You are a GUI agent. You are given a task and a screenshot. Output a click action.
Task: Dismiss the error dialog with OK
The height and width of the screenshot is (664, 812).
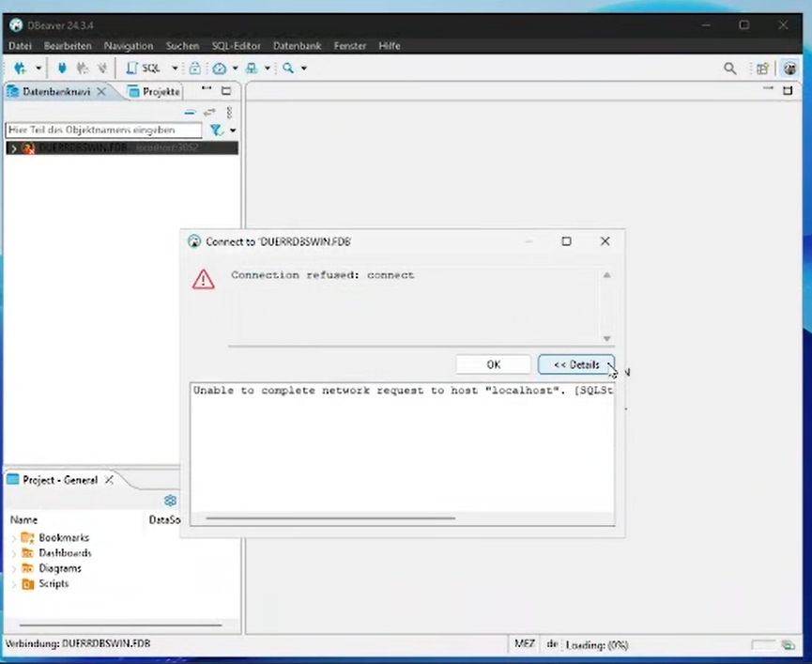(493, 364)
